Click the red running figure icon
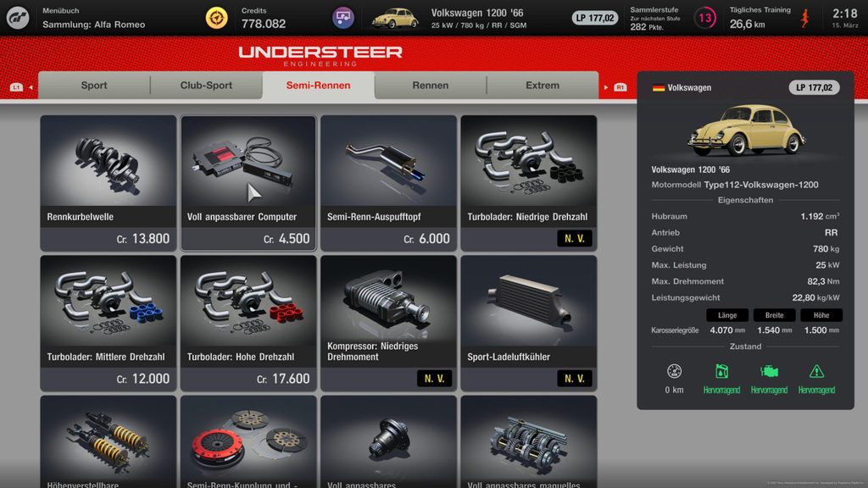 (x=805, y=19)
